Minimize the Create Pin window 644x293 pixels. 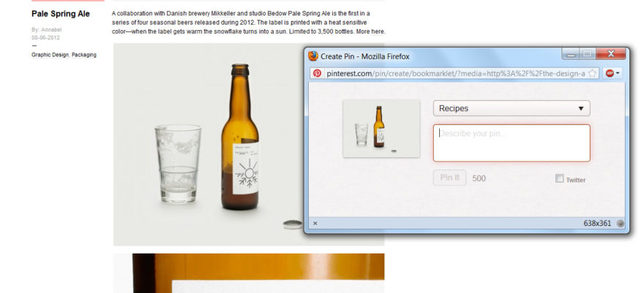[570, 53]
